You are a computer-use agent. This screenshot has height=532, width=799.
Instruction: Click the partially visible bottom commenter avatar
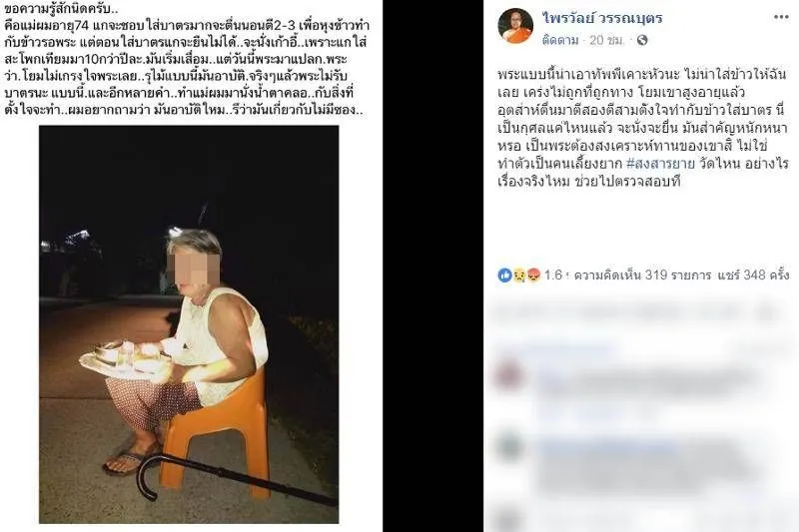click(508, 522)
